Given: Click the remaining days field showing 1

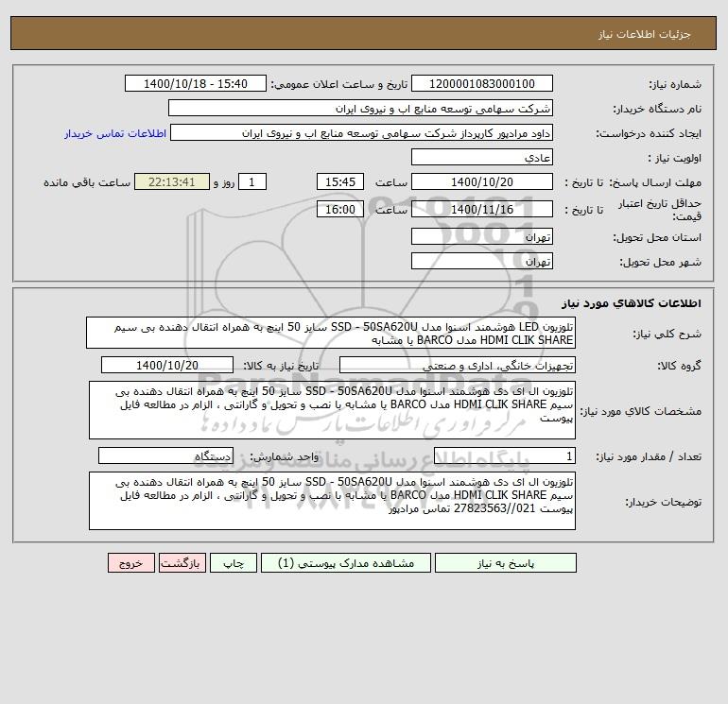Looking at the screenshot, I should [252, 182].
